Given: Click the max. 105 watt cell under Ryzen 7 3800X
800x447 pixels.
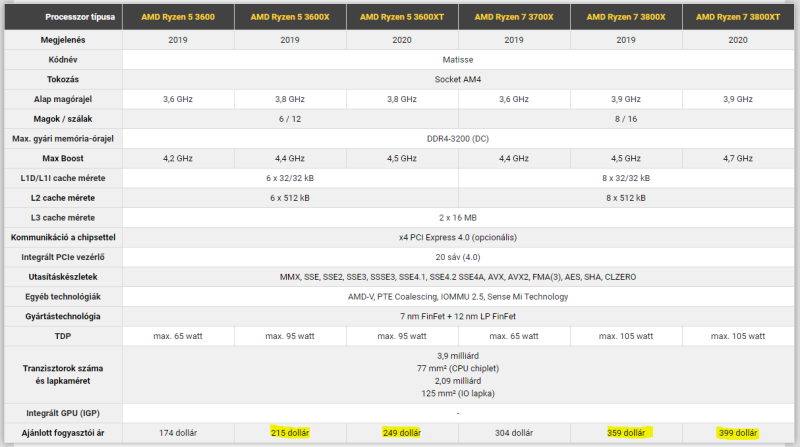Looking at the screenshot, I should pyautogui.click(x=626, y=336).
